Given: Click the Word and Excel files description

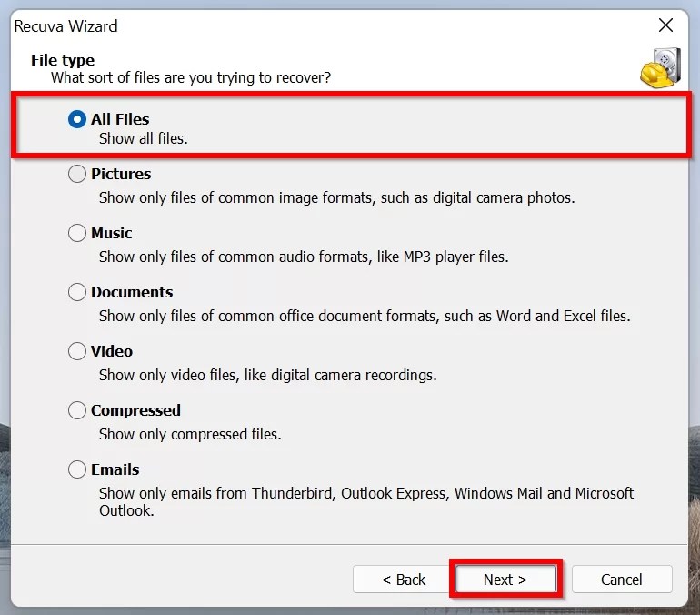Looking at the screenshot, I should pos(365,316).
